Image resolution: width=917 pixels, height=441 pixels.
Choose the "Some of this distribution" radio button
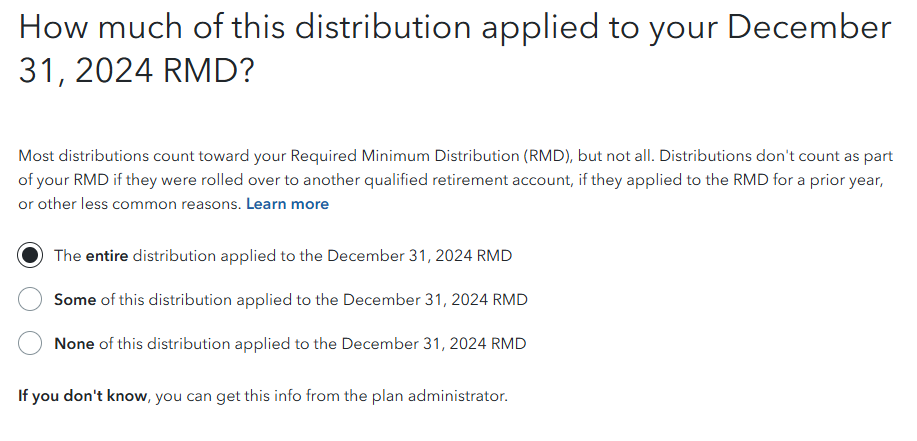31,299
